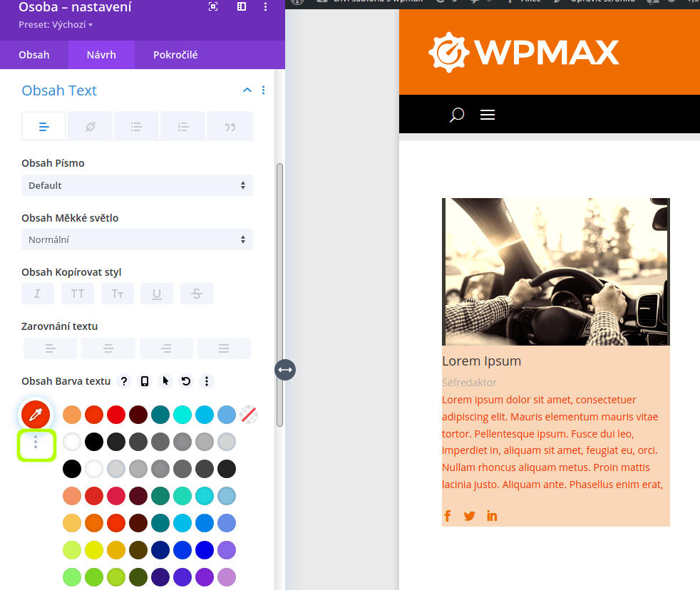Toggle strikethrough text style
Screen dimensions: 700x590
click(x=197, y=294)
